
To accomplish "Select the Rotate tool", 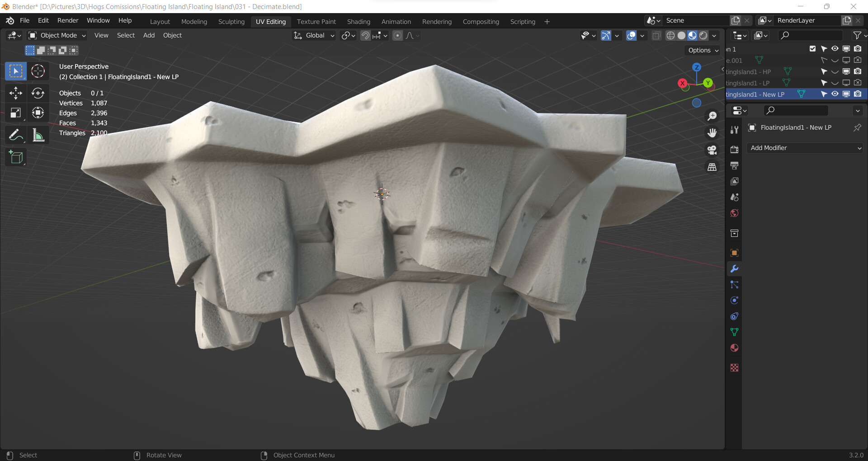I will 38,93.
